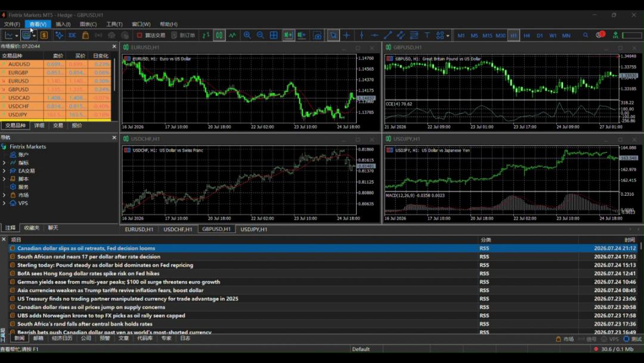The height and width of the screenshot is (363, 644).
Task: Toggle the 算法交易 algo trading button
Action: [x=151, y=35]
